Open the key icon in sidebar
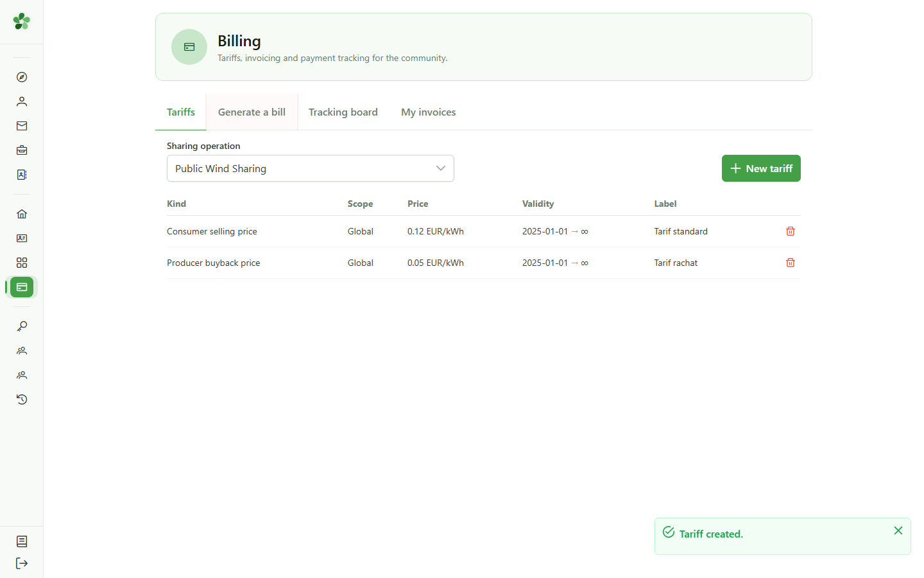Screen dimensions: 924x578 [x=22, y=326]
